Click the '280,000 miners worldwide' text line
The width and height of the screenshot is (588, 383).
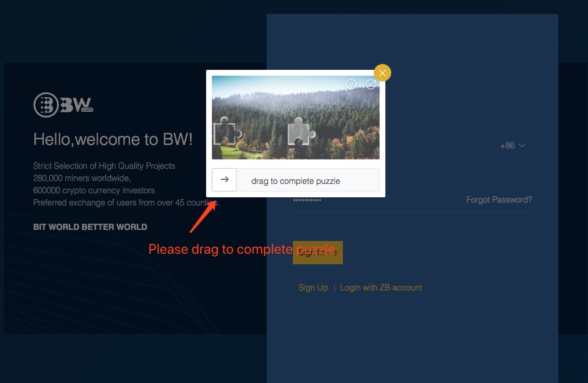[x=82, y=178]
